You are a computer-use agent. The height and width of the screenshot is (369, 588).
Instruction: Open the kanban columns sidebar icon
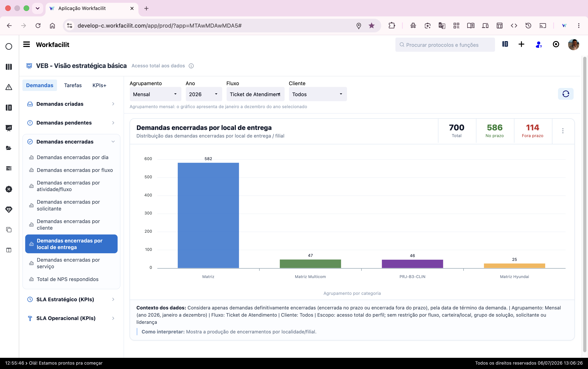click(x=9, y=67)
